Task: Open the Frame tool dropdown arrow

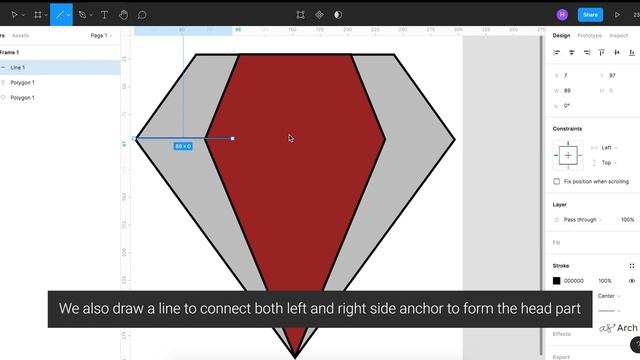Action: click(46, 15)
